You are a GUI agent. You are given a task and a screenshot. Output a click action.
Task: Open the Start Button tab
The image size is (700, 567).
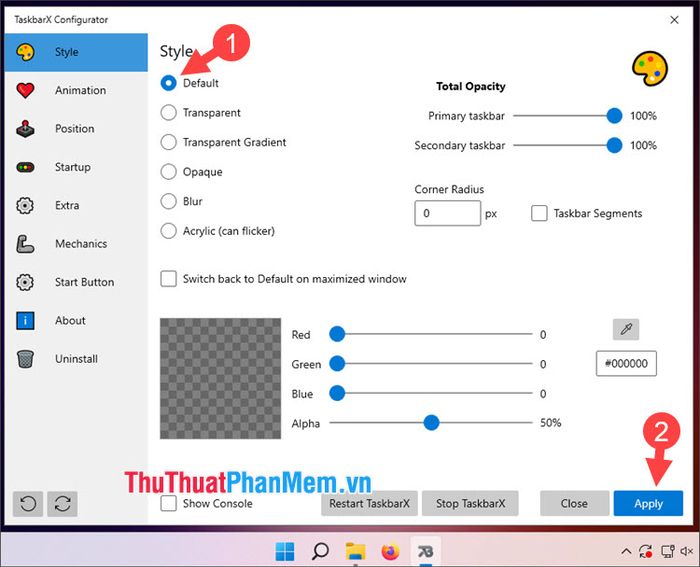[x=76, y=282]
